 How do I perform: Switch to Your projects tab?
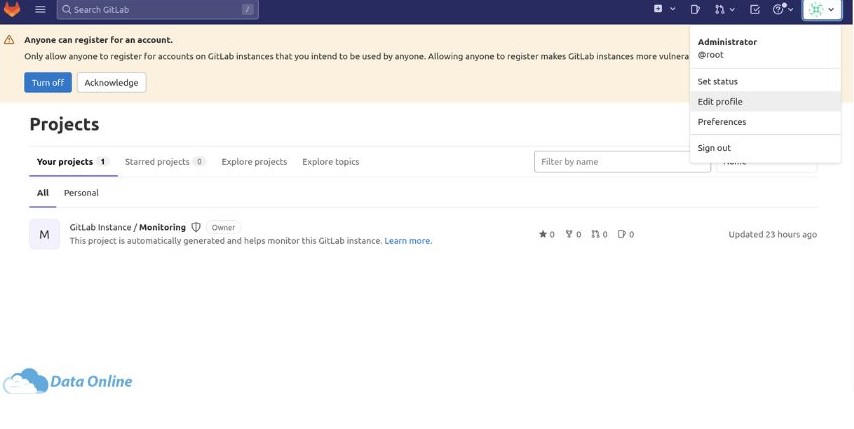(x=74, y=162)
